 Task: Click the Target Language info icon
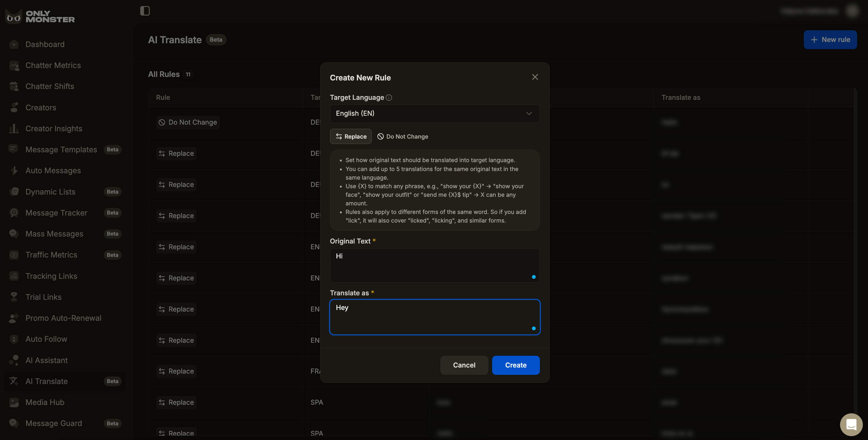[x=389, y=98]
